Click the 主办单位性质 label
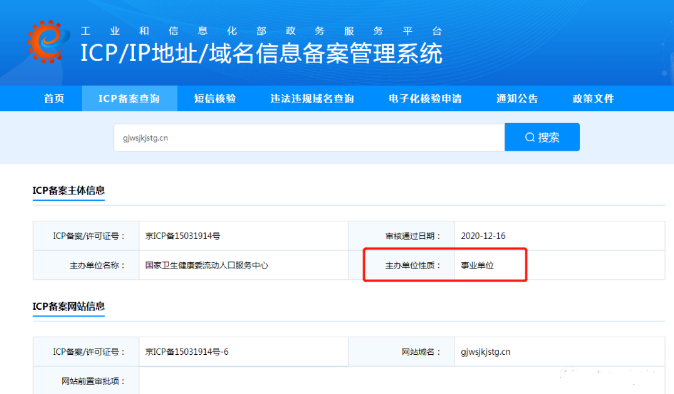The image size is (674, 394). point(413,266)
